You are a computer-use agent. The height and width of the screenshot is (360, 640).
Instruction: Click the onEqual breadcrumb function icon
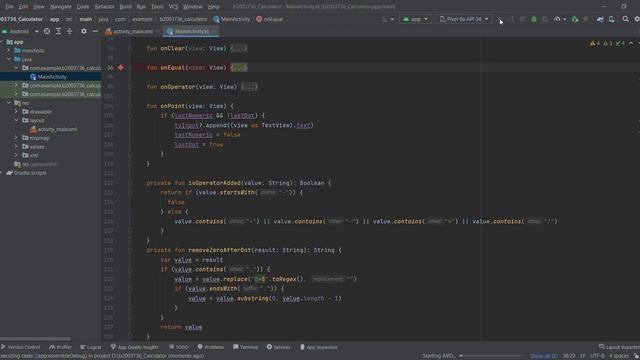(x=259, y=19)
